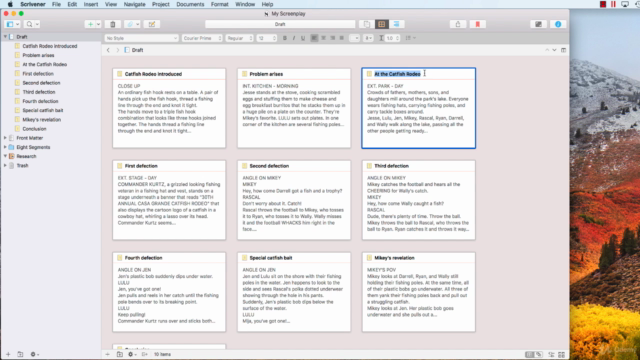Viewport: 640px width, 360px height.
Task: Click the Draft quick search field
Action: pyautogui.click(x=280, y=24)
